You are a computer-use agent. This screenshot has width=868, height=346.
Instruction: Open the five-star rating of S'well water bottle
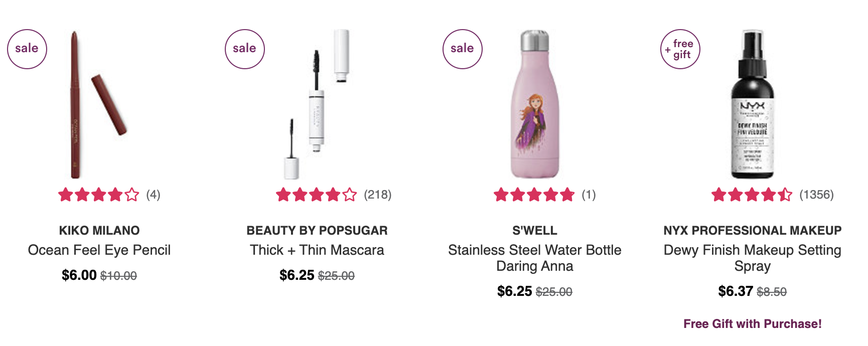coord(534,195)
